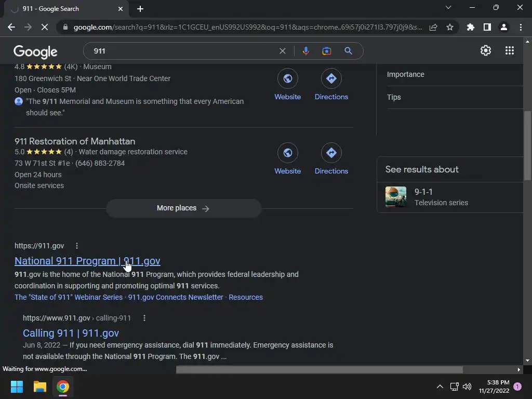Stop page loading with X button
The width and height of the screenshot is (532, 399).
point(45,27)
